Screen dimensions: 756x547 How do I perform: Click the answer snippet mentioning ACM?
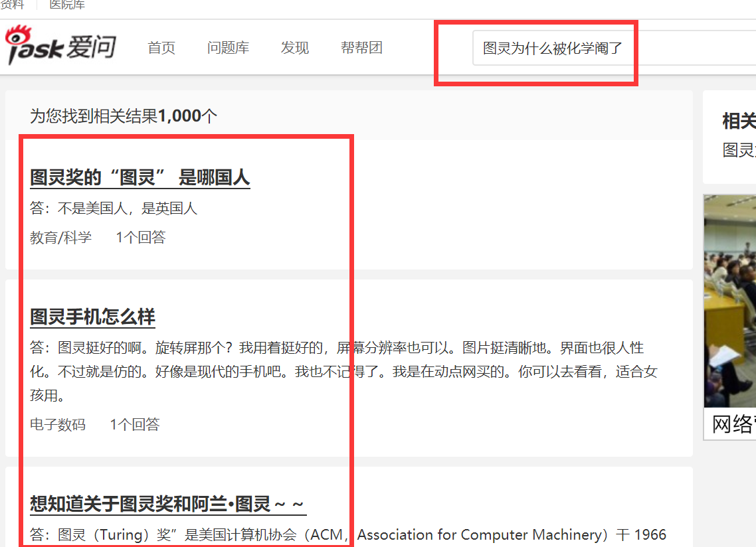[348, 534]
